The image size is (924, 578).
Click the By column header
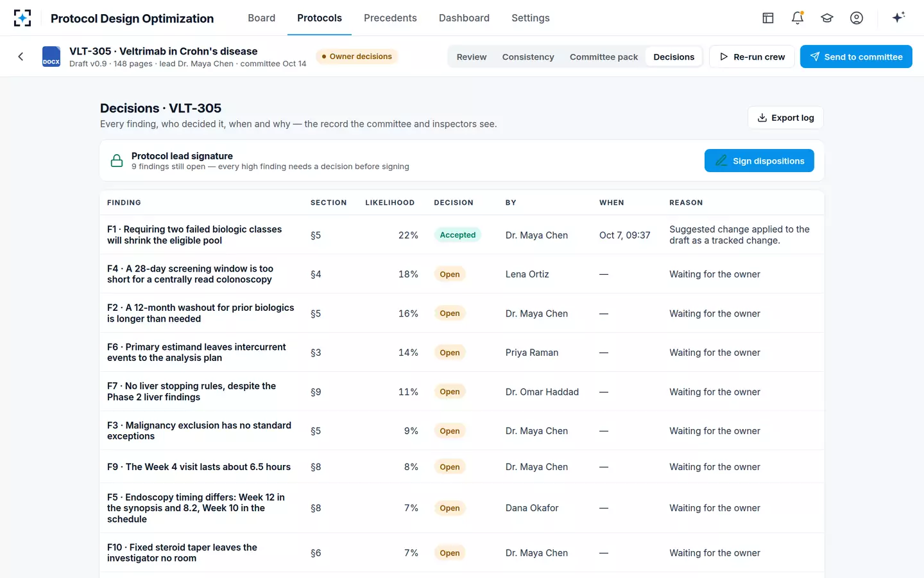coord(511,202)
